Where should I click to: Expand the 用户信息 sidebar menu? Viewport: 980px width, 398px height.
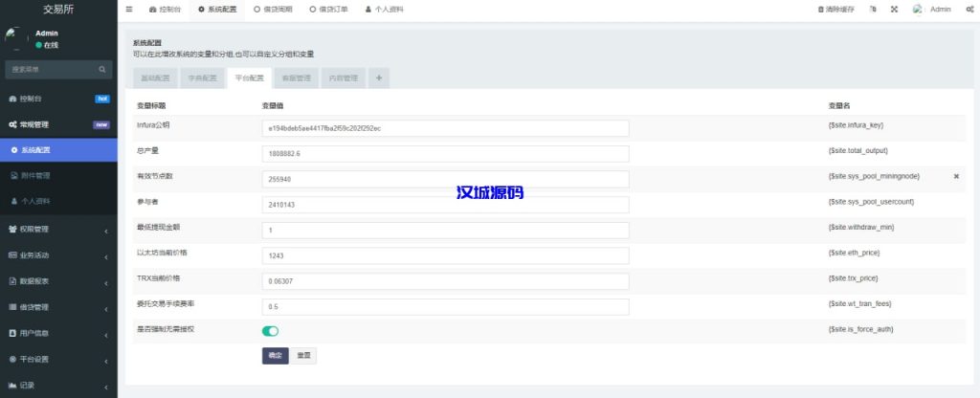click(x=58, y=333)
